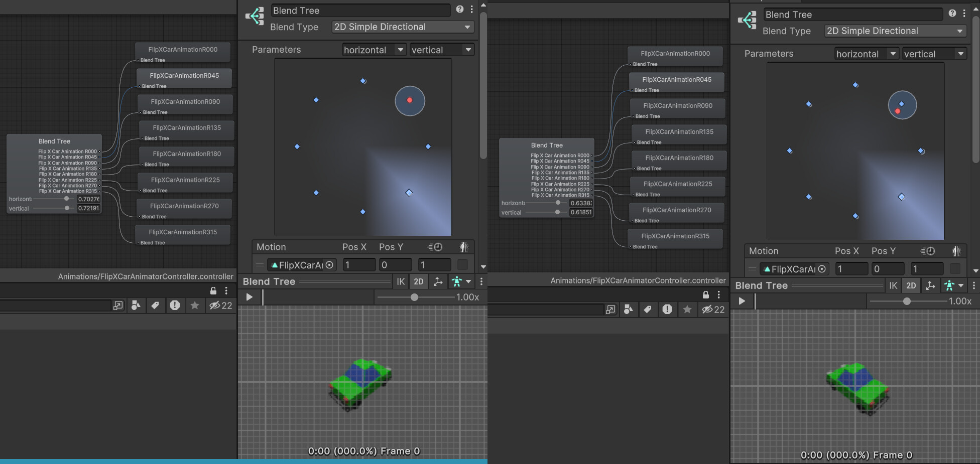
Task: Toggle IK in the Blend Tree preview
Action: pos(400,281)
